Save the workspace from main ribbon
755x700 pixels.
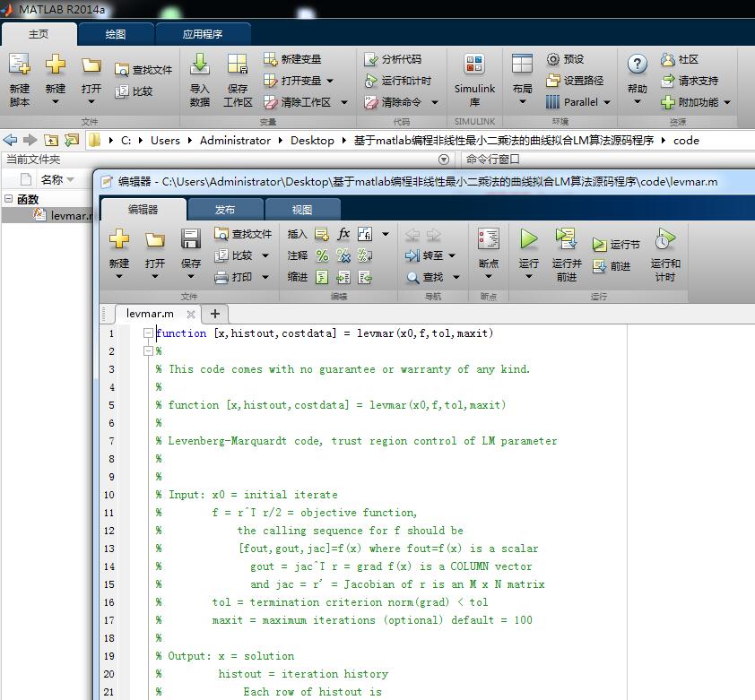[x=238, y=80]
